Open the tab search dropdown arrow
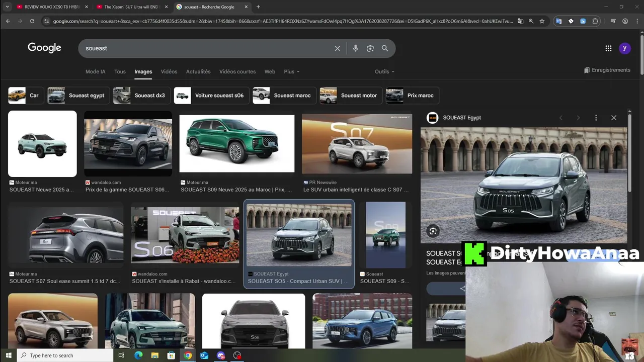This screenshot has width=644, height=362. [7, 7]
